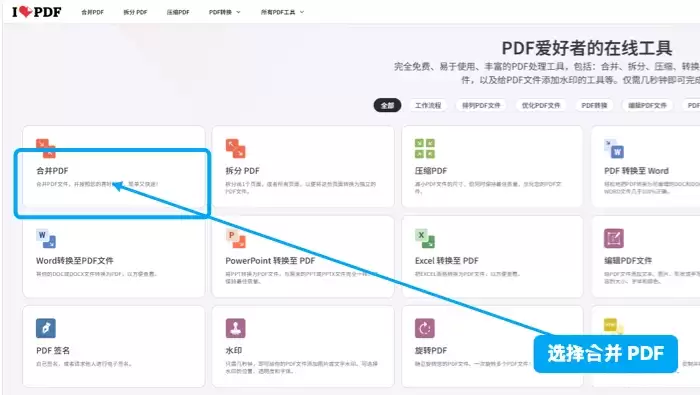This screenshot has height=395, width=700.
Task: Expand the 所有PDF工具 menu
Action: coord(282,12)
